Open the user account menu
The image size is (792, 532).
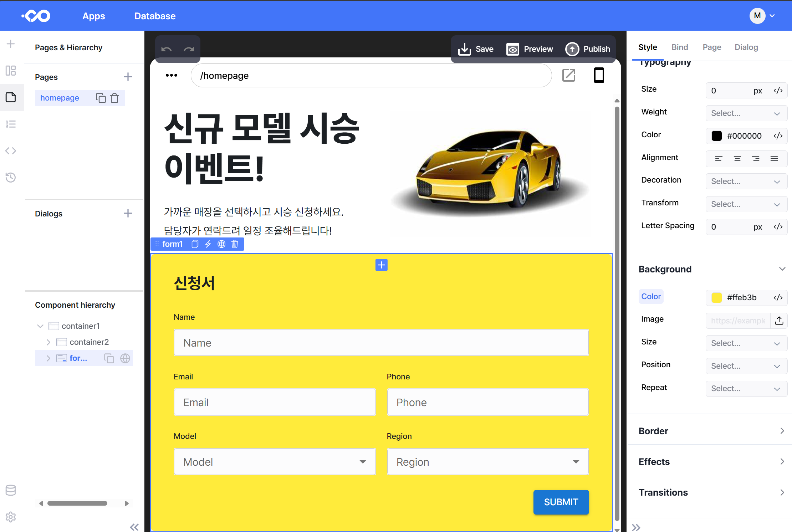[x=762, y=16]
